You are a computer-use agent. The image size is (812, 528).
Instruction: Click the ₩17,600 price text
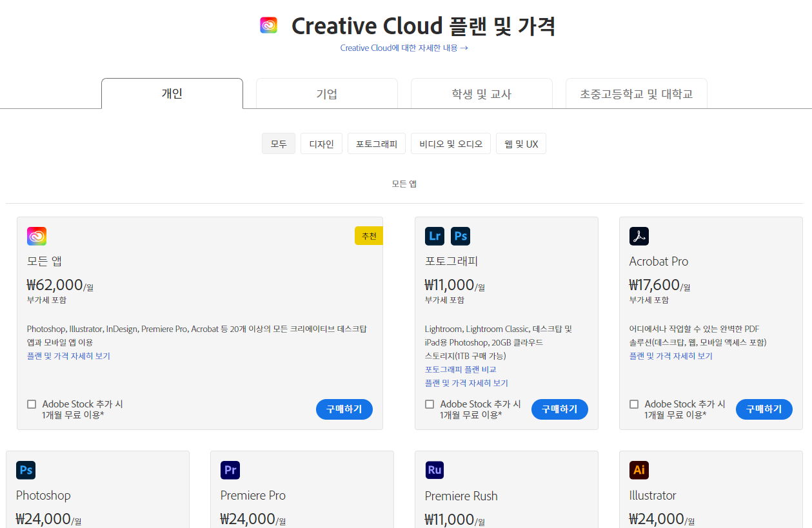coord(655,285)
